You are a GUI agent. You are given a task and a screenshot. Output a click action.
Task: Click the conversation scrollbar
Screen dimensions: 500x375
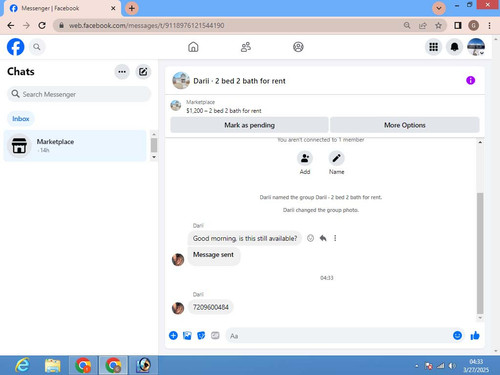480,253
